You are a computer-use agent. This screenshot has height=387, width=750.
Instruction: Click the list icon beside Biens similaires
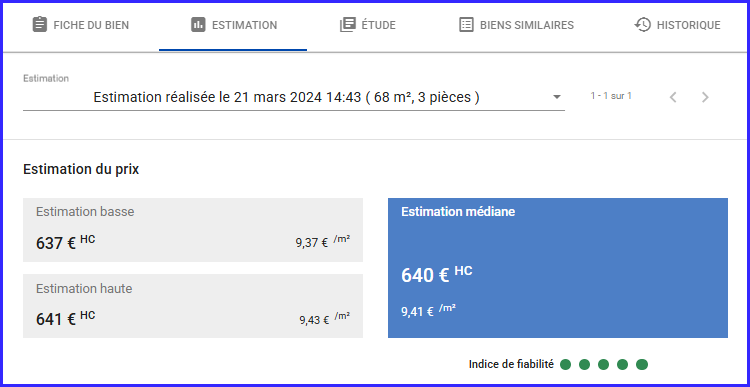click(466, 25)
